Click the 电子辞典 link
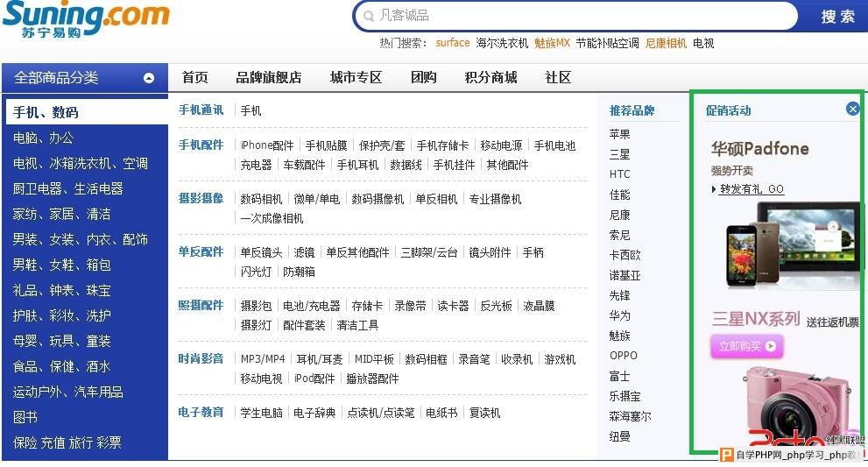868x467 pixels. click(314, 413)
